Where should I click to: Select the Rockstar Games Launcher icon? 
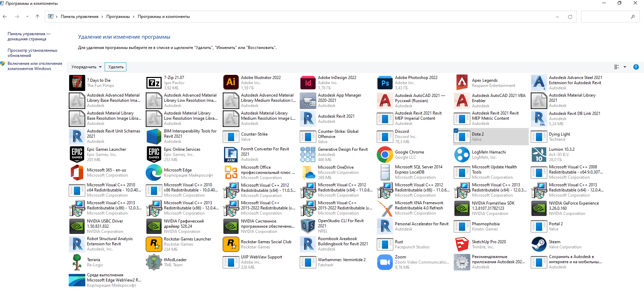coord(154,244)
